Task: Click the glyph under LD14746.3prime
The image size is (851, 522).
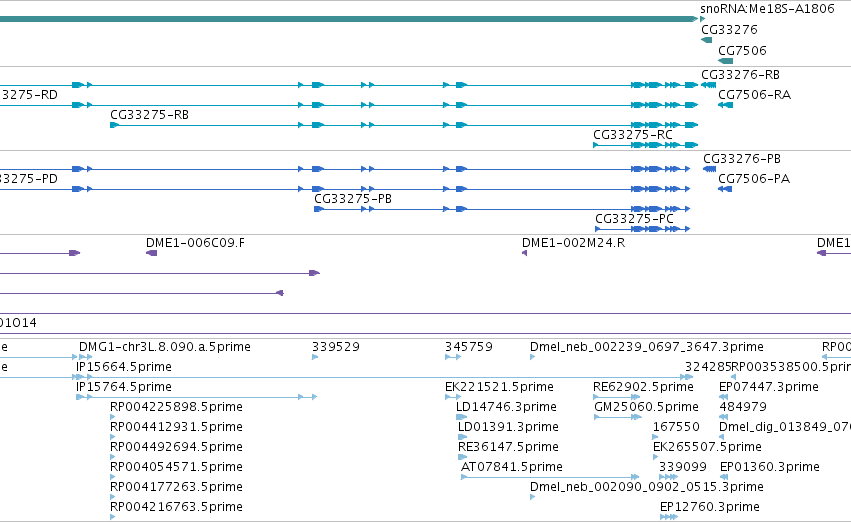Action: tap(461, 417)
